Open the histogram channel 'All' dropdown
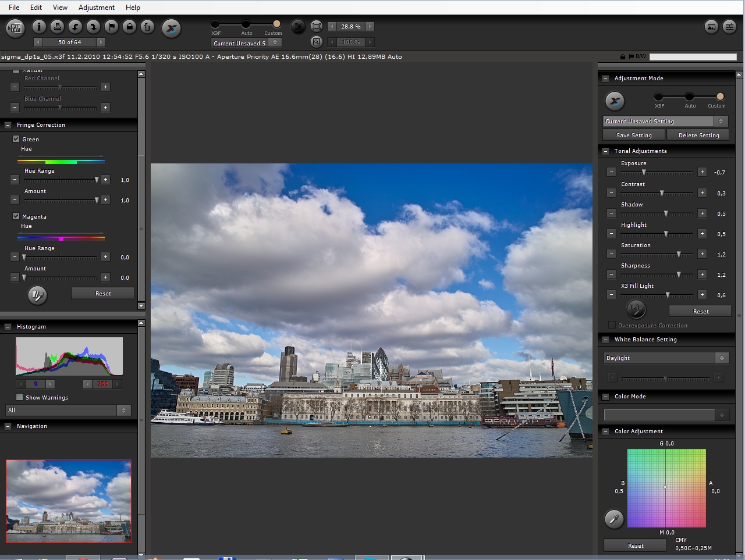 click(68, 411)
